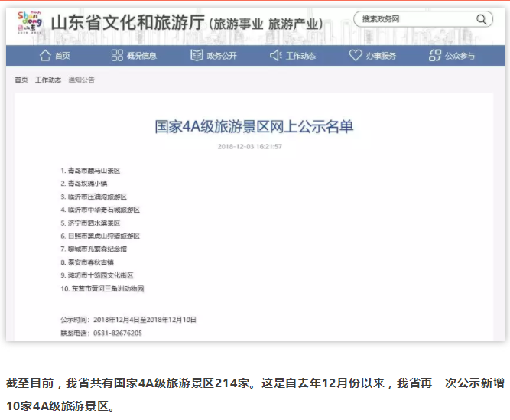Click the 工作动态 breadcrumb link
510x420 pixels.
(x=47, y=80)
